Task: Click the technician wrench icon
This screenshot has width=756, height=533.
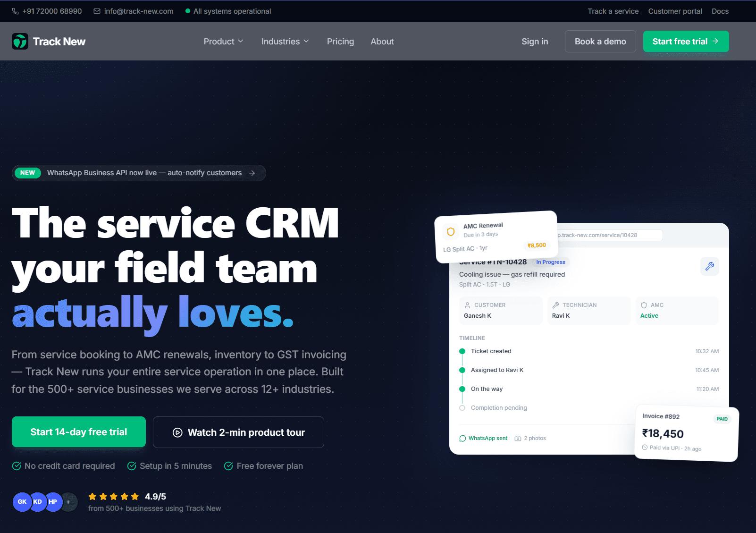Action: [555, 305]
